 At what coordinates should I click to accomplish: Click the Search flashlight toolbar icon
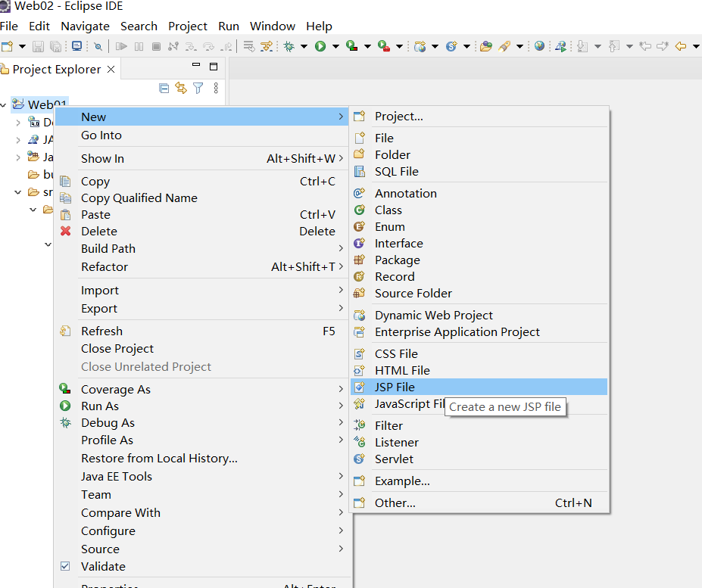pos(505,46)
